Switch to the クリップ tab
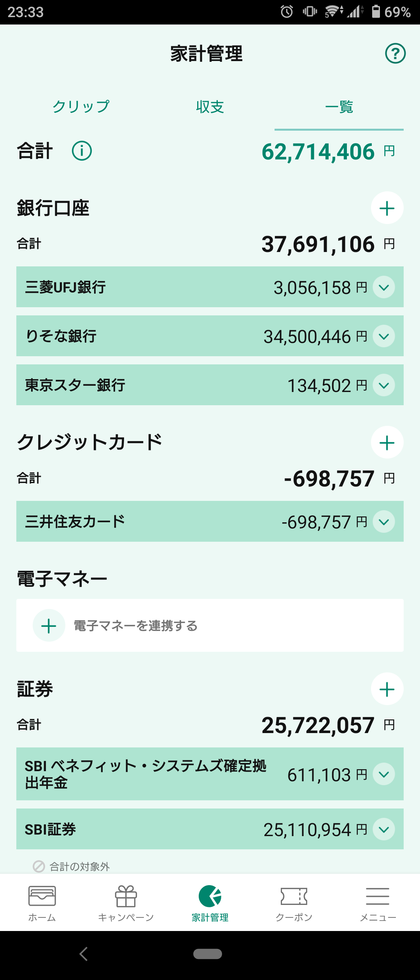 point(81,107)
